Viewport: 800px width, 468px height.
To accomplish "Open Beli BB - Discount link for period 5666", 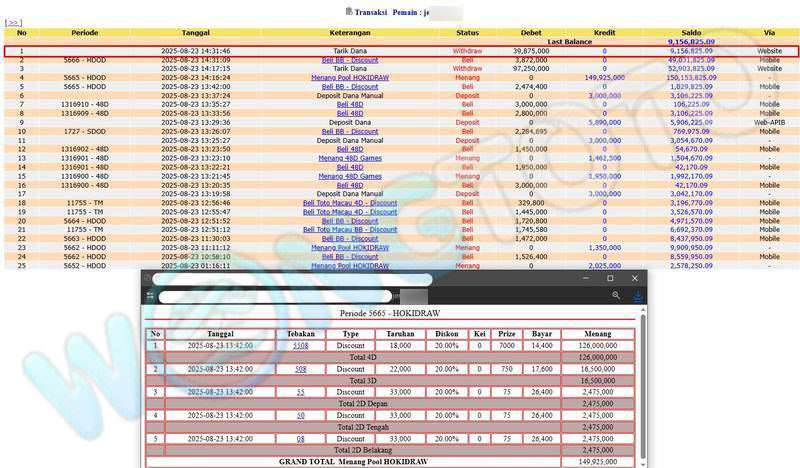I will pos(350,59).
